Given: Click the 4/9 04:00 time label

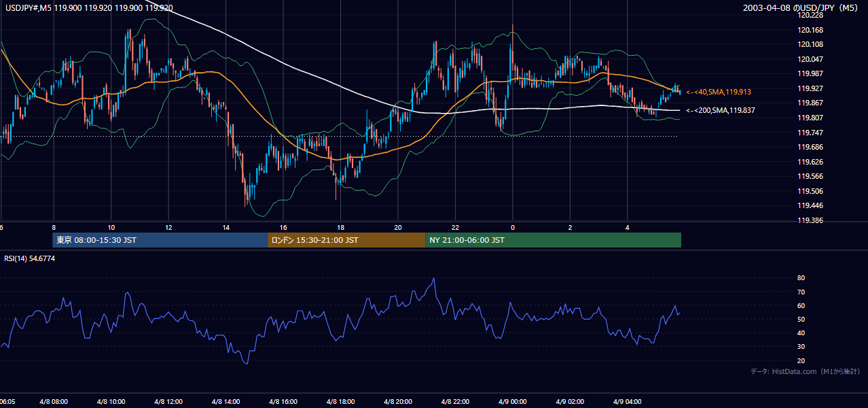Looking at the screenshot, I should point(628,402).
